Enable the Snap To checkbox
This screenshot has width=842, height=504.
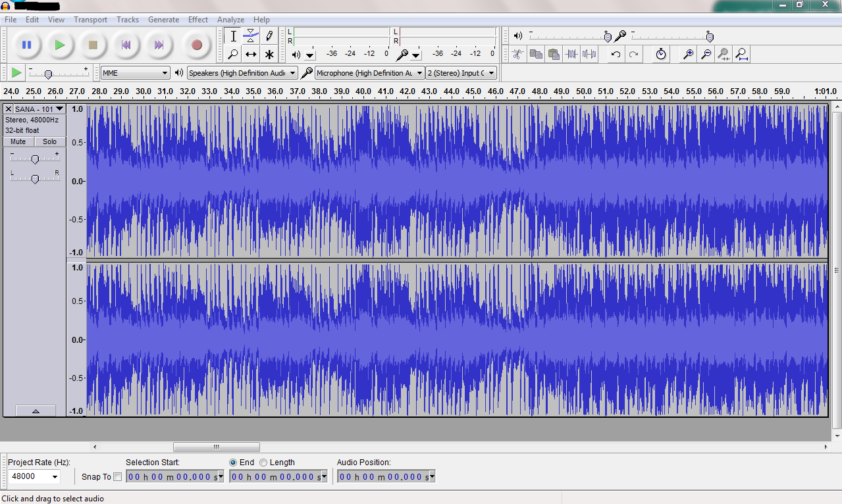(x=117, y=476)
